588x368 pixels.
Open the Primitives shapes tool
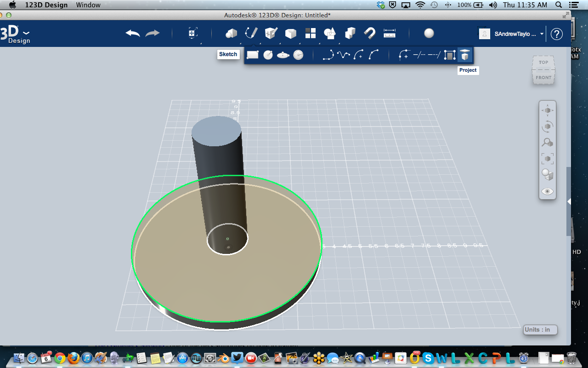point(231,33)
